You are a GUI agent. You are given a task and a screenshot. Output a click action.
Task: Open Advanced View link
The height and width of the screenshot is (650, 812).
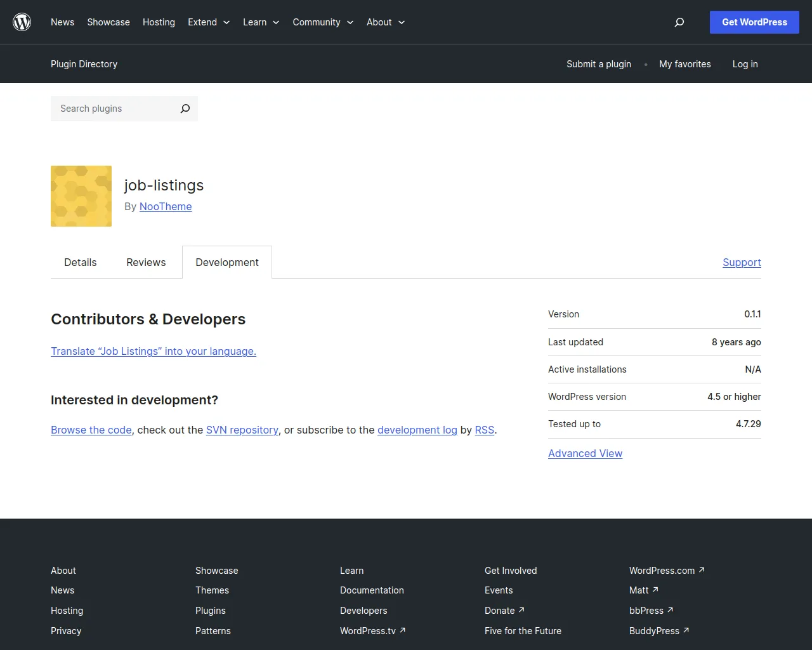585,453
